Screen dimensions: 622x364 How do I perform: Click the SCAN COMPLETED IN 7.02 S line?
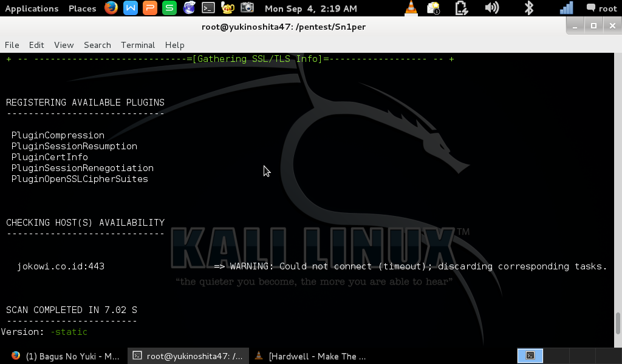[72, 310]
